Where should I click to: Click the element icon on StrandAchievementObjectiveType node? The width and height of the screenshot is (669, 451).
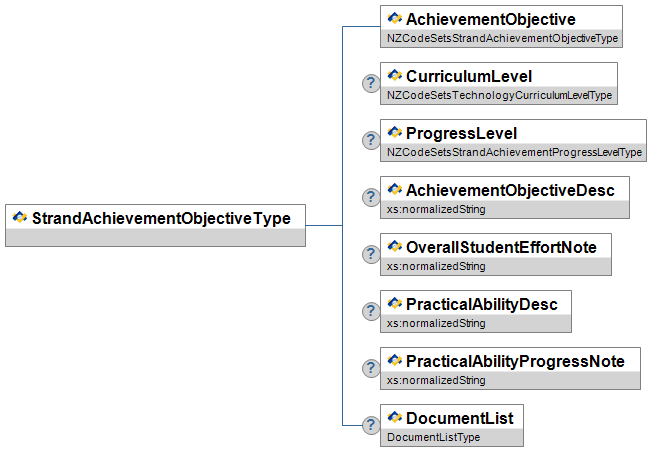click(20, 217)
